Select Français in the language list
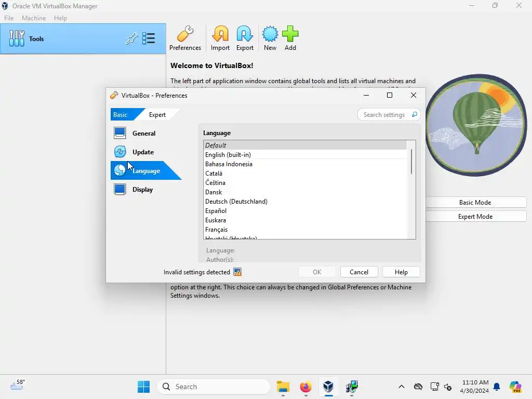This screenshot has width=532, height=399. click(x=305, y=230)
